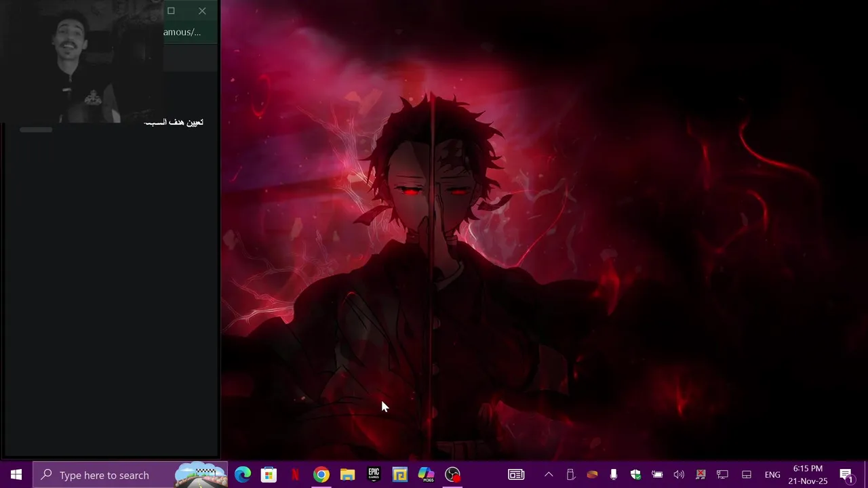This screenshot has width=868, height=488.
Task: Launch Microsoft Edge from the taskbar
Action: coord(242,475)
